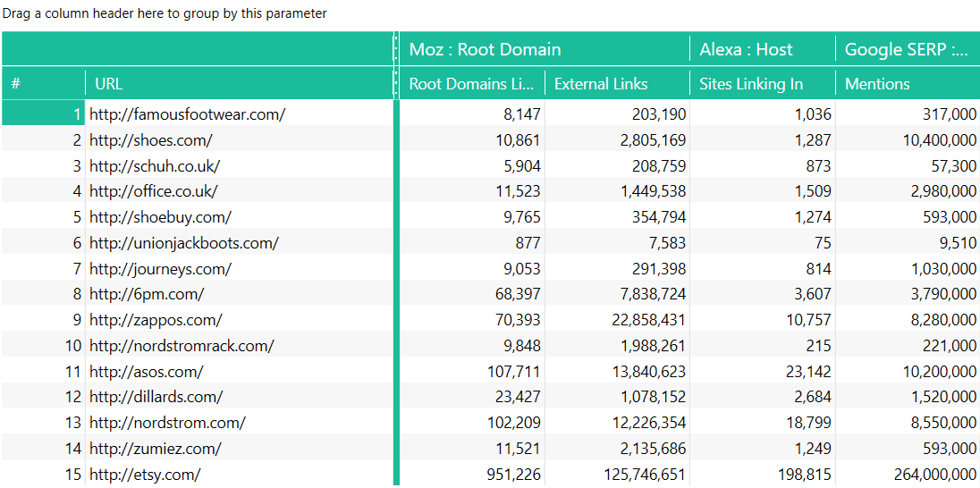The image size is (980, 488).
Task: Select the zappos.com URL cell
Action: click(x=240, y=320)
